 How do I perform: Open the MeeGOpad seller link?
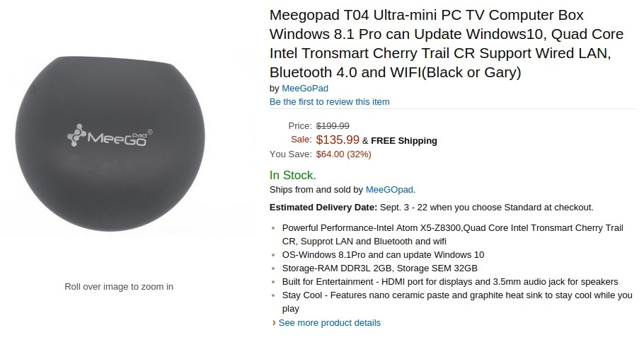[x=389, y=190]
